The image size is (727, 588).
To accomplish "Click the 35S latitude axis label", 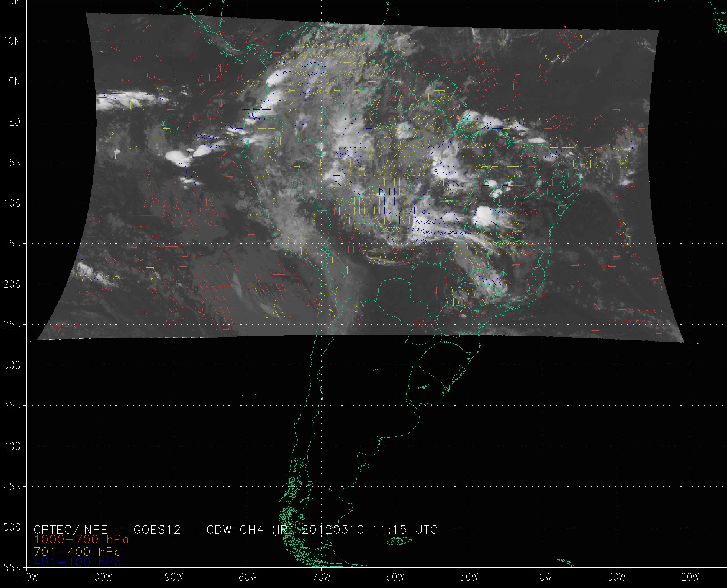I will [12, 406].
